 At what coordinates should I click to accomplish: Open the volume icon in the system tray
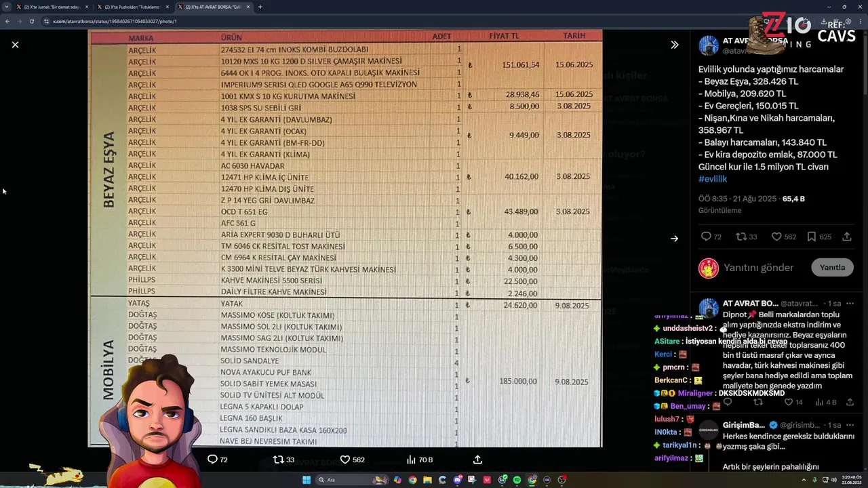pos(833,480)
